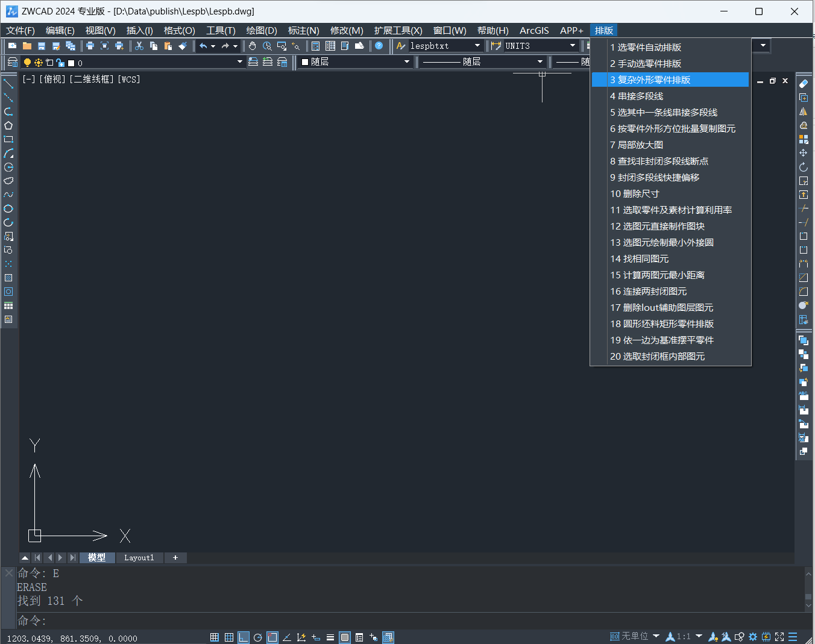Click the Pan hand icon
Image resolution: width=815 pixels, height=644 pixels.
[252, 46]
